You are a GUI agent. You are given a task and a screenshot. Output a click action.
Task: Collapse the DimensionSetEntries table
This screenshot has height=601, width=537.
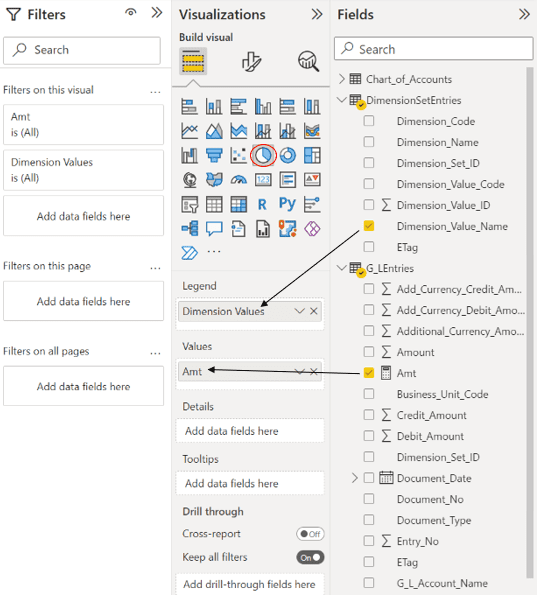(341, 100)
